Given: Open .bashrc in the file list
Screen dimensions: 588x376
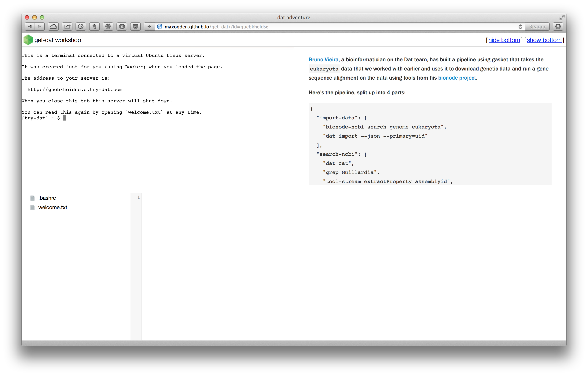Looking at the screenshot, I should [47, 198].
